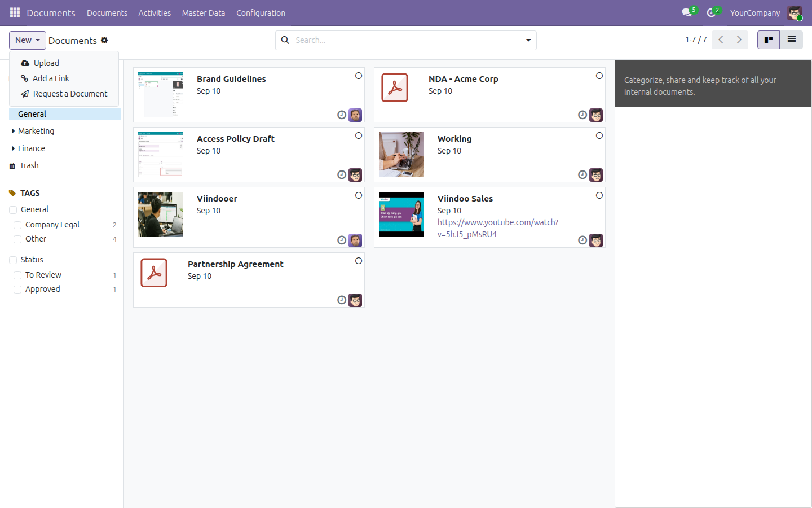The image size is (812, 508).
Task: Switch to list view
Action: pos(792,40)
